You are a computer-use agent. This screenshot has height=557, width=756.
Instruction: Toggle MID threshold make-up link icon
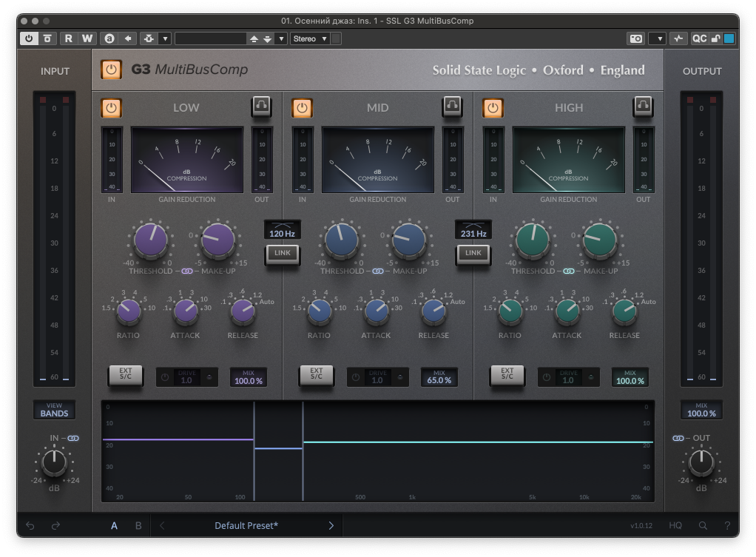click(378, 271)
